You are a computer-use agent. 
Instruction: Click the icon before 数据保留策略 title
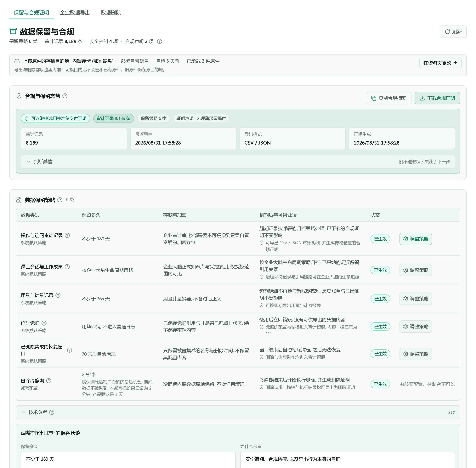tap(19, 200)
